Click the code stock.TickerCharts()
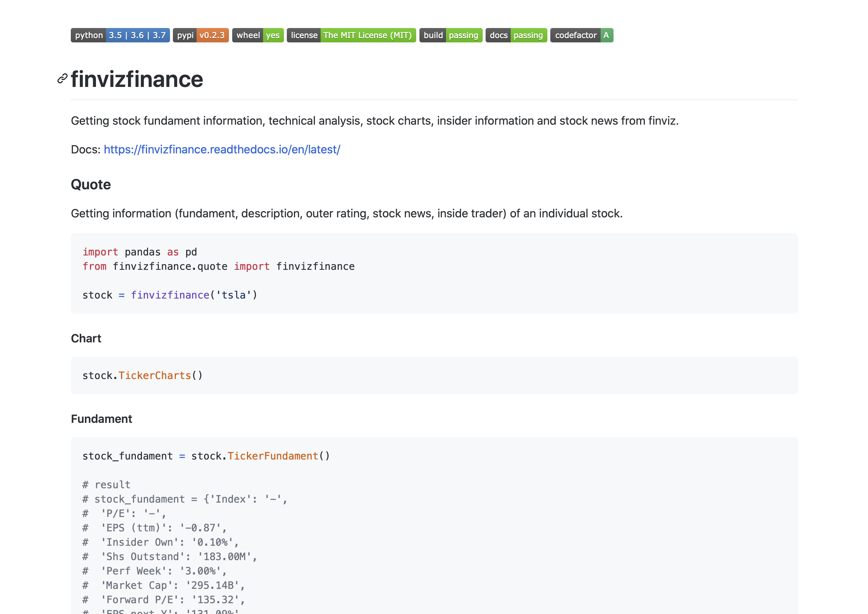This screenshot has width=868, height=614. tap(143, 376)
